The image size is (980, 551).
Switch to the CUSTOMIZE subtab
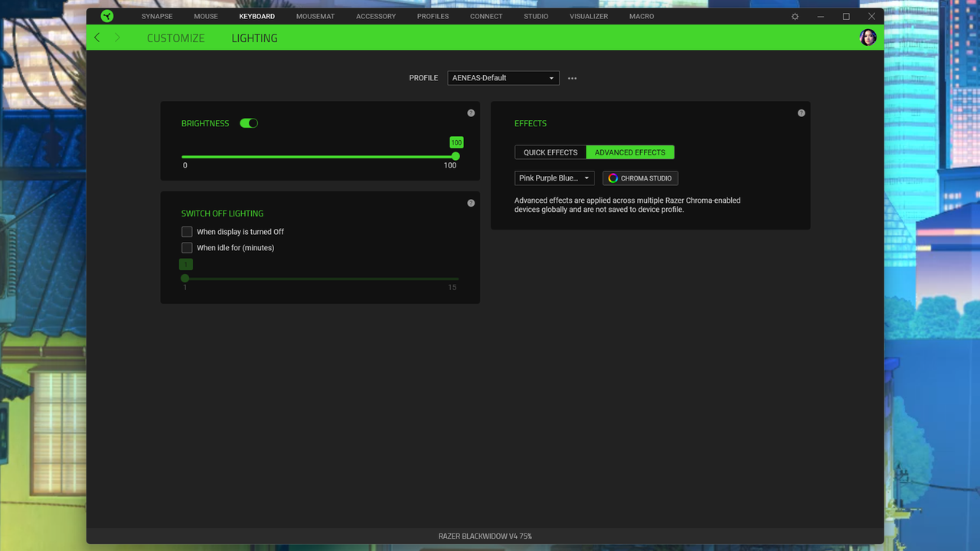tap(175, 38)
